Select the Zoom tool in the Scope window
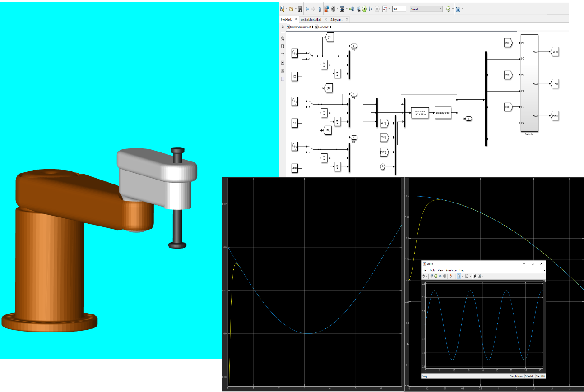The height and width of the screenshot is (392, 584). 459,276
